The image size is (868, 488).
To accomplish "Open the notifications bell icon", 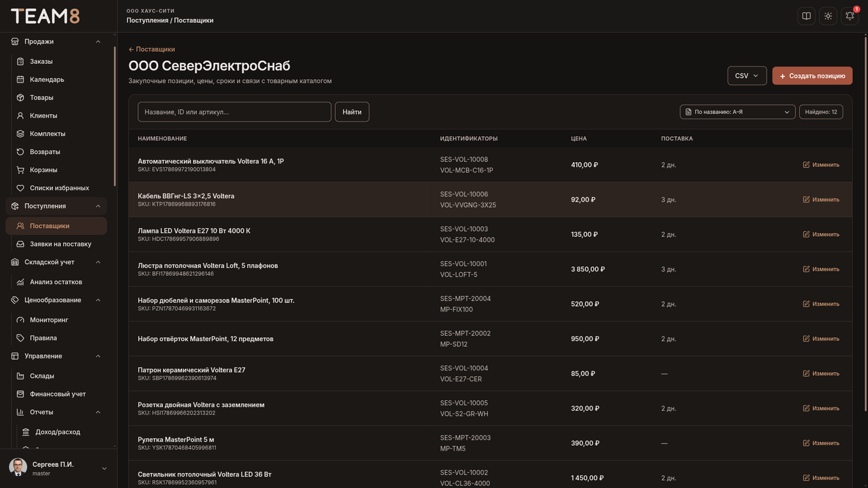I will pyautogui.click(x=850, y=16).
